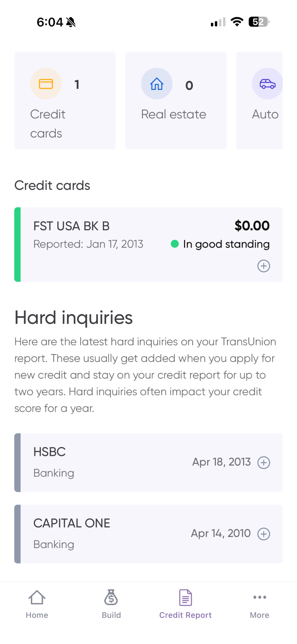Switch to the Build tab label

pyautogui.click(x=111, y=615)
